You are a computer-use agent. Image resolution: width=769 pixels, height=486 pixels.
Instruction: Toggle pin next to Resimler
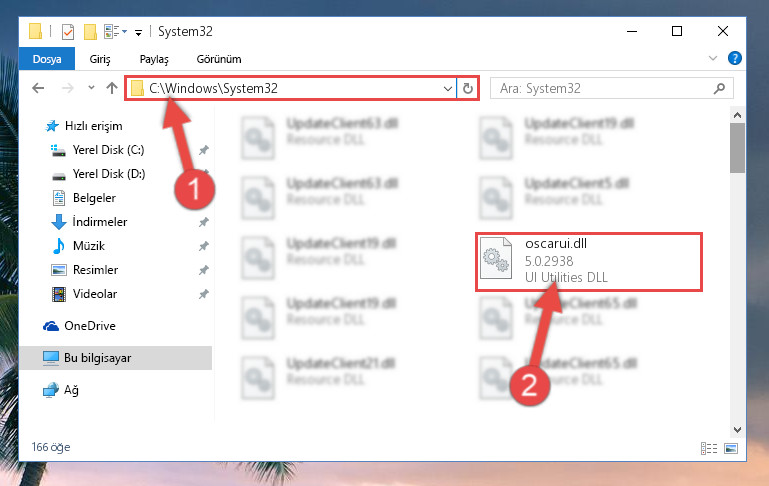pos(204,270)
